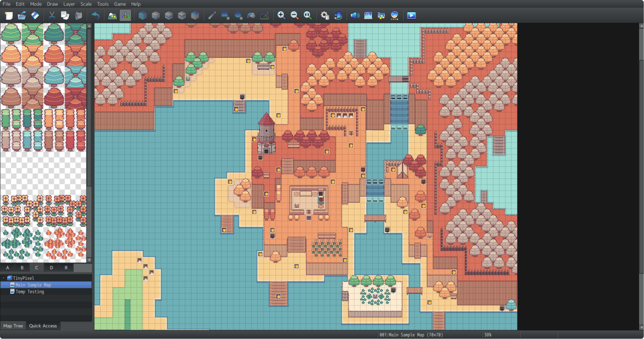Click the red-roofed stone tower on the map
The width and height of the screenshot is (644, 339).
click(x=266, y=133)
